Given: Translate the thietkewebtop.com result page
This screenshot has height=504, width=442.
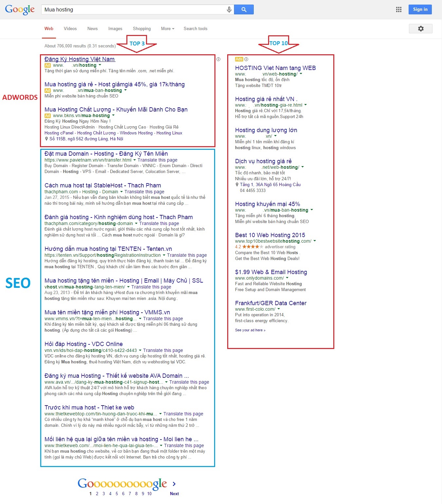Looking at the screenshot, I should click(183, 414).
